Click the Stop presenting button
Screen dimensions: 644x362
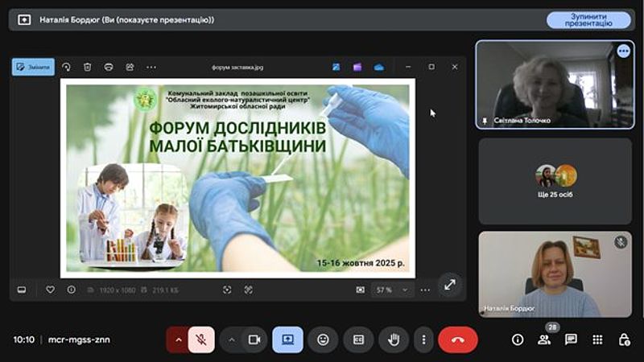pyautogui.click(x=588, y=20)
